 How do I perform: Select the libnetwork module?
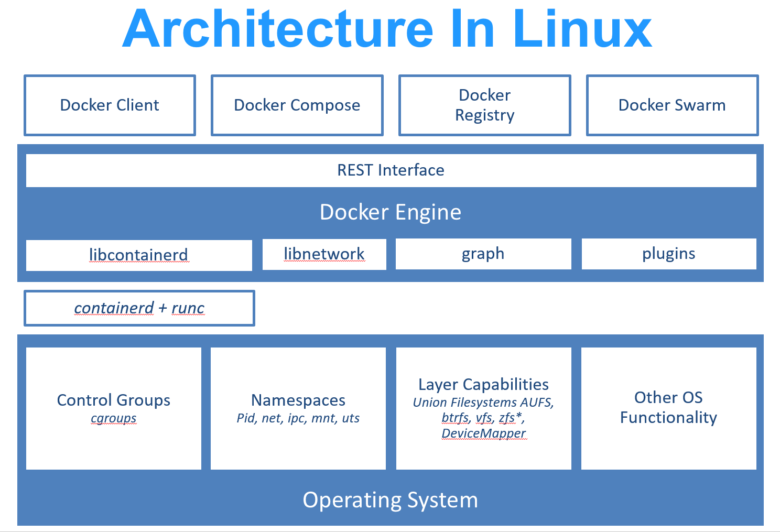click(323, 254)
